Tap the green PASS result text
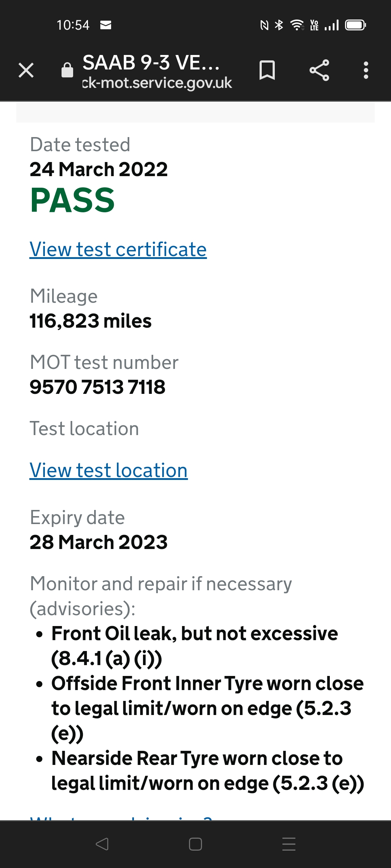Screen dimensions: 391x868 (72, 200)
